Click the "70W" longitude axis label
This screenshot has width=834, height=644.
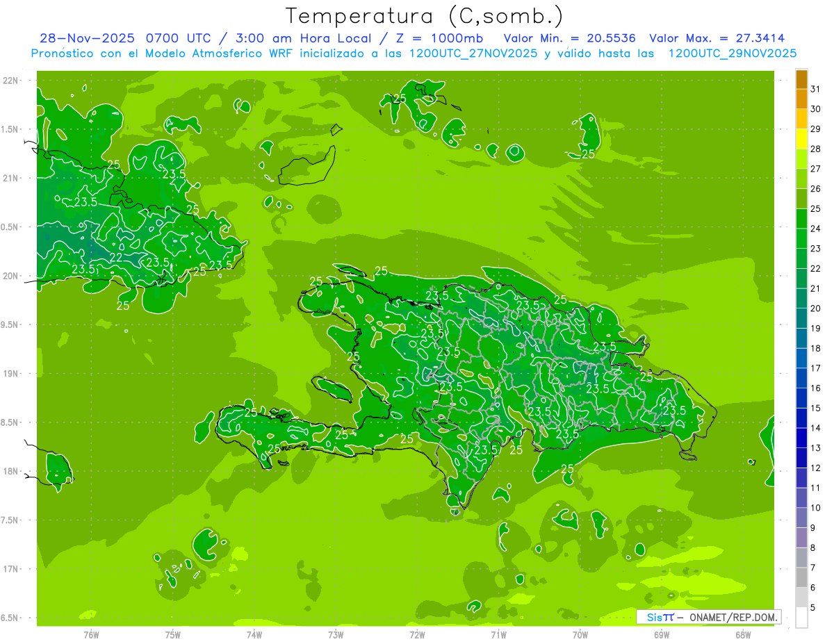[x=580, y=634]
